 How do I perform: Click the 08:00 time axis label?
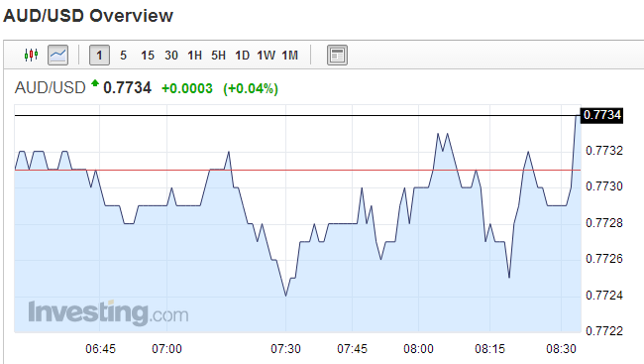pyautogui.click(x=418, y=349)
